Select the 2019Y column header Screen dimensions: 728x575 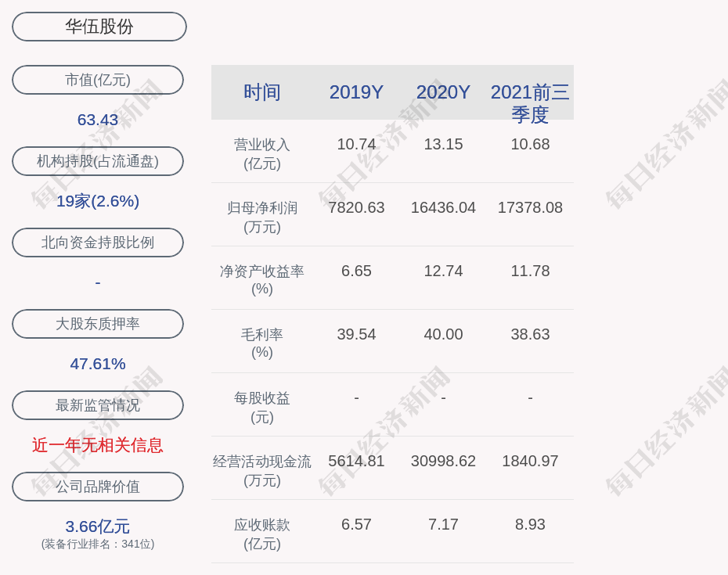356,92
